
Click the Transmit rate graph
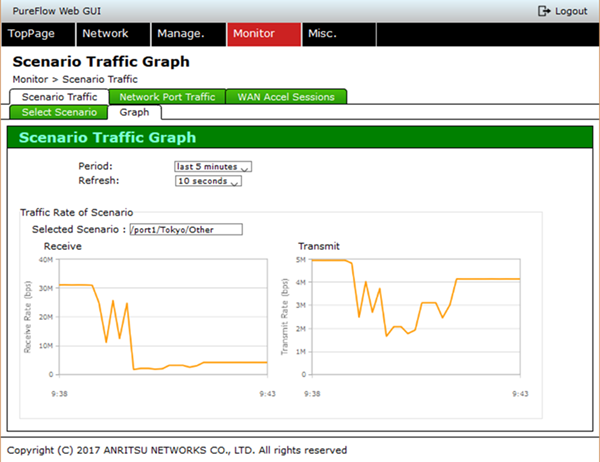[415, 315]
